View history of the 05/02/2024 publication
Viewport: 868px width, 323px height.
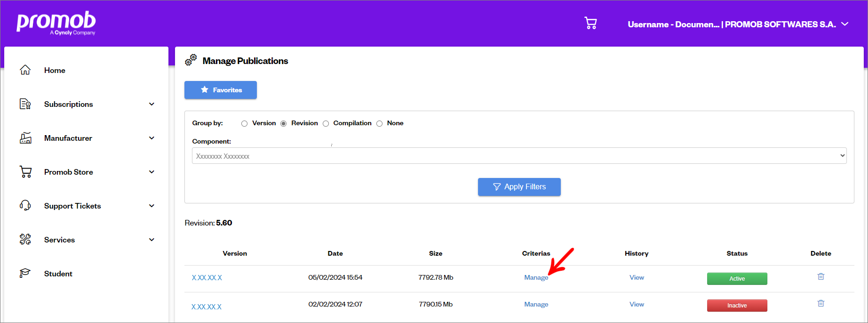[637, 277]
